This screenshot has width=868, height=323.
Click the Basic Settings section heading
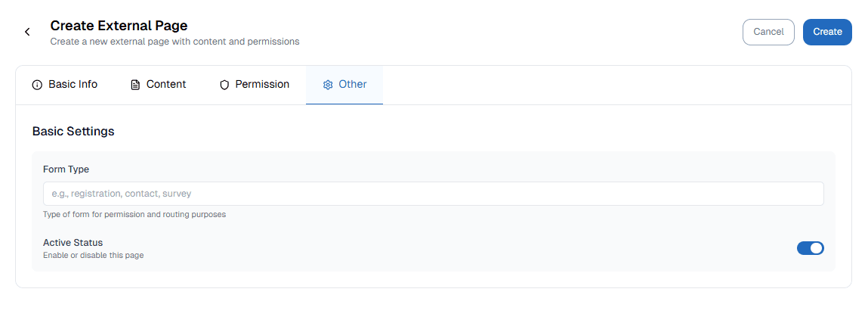tap(73, 132)
